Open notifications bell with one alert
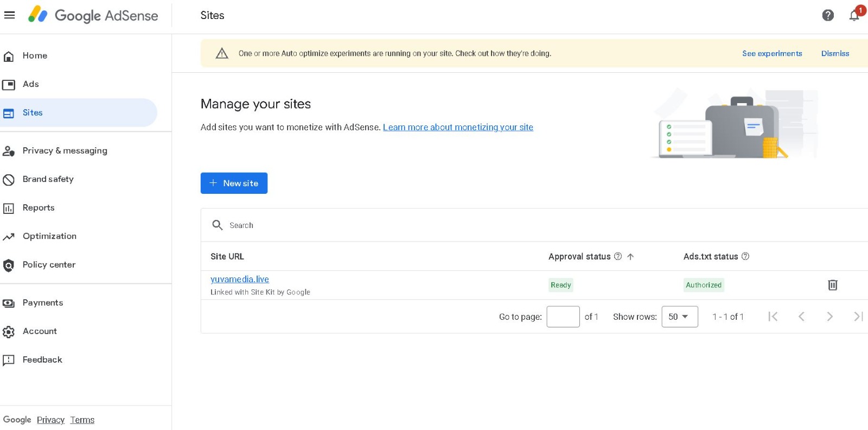Viewport: 868px width, 430px height. [855, 14]
